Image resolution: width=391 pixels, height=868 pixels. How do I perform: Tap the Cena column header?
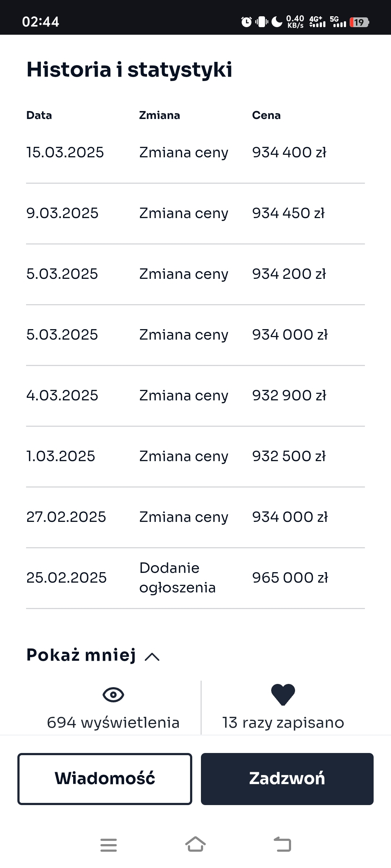click(266, 115)
